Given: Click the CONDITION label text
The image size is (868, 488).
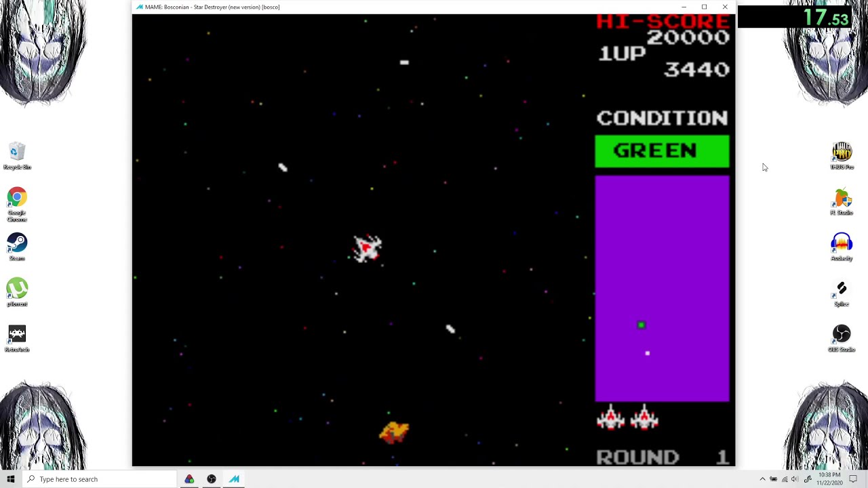Looking at the screenshot, I should tap(663, 118).
